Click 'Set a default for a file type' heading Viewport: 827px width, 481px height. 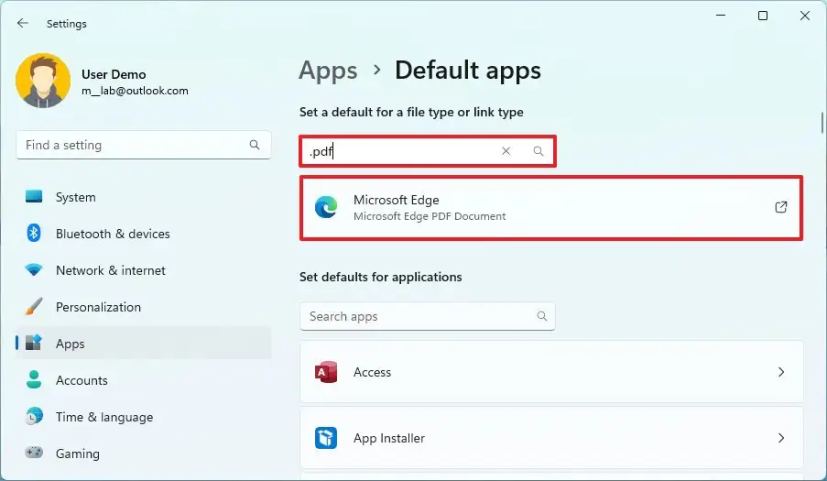(411, 112)
